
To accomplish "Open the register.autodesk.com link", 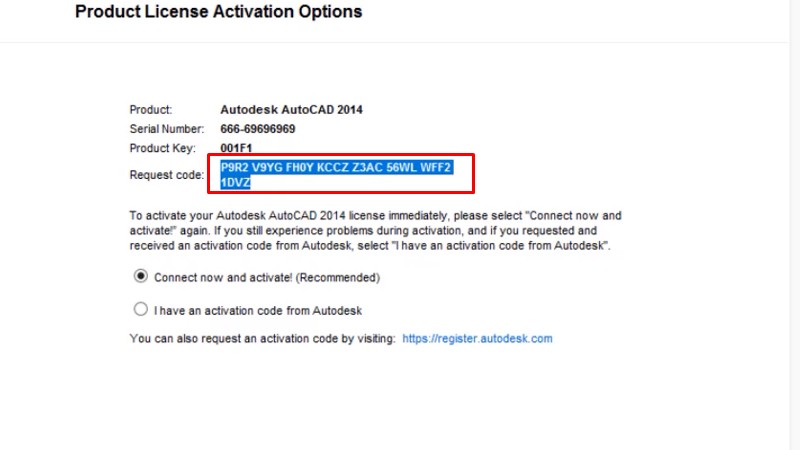I will [477, 339].
